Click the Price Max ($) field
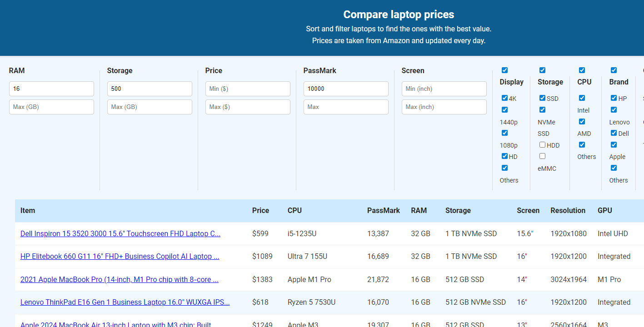This screenshot has height=327, width=644. pos(248,107)
